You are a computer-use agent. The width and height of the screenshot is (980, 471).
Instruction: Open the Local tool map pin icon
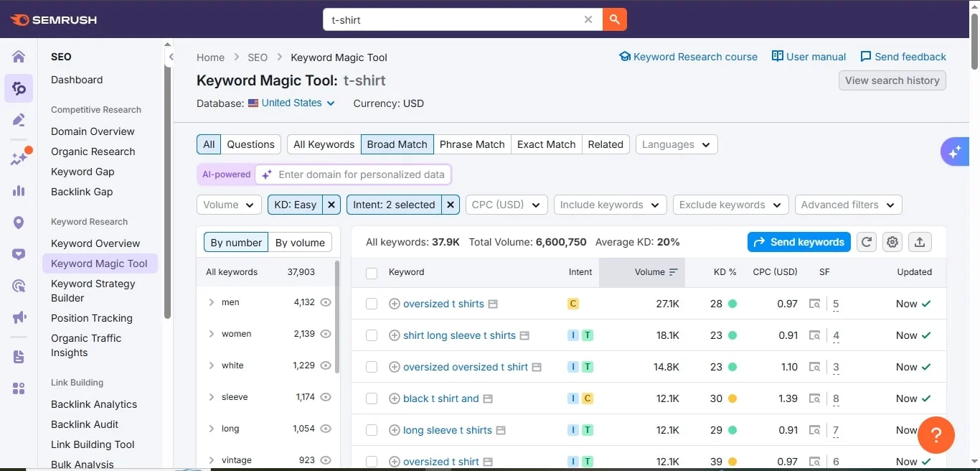pyautogui.click(x=18, y=223)
